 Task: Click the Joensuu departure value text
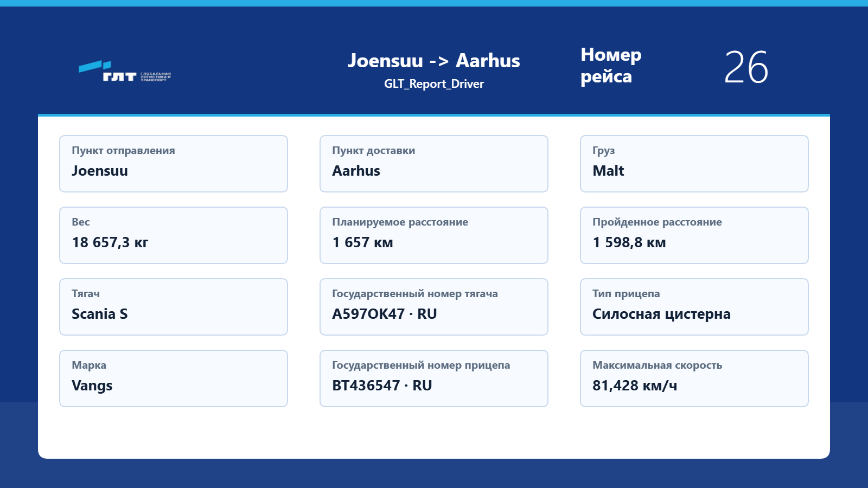100,171
